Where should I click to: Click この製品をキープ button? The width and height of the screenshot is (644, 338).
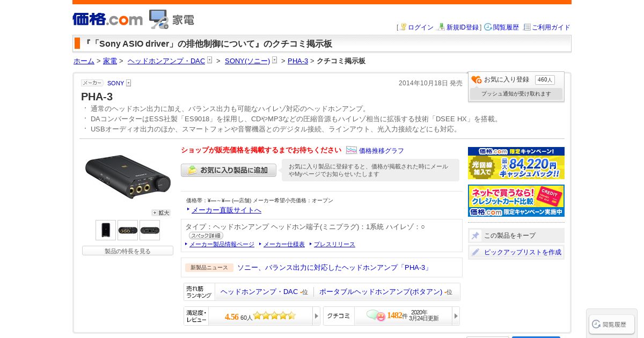(x=516, y=236)
